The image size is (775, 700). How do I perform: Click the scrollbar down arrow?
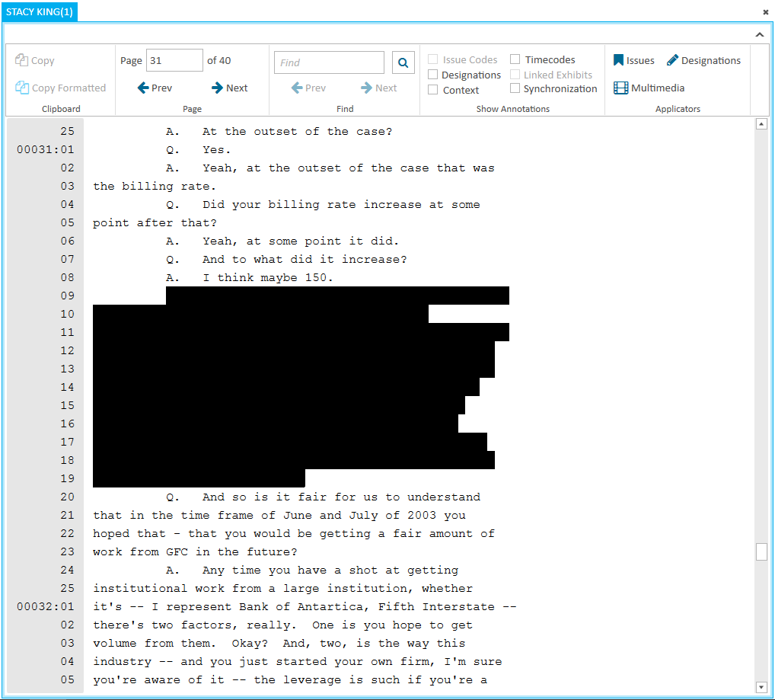(x=761, y=687)
